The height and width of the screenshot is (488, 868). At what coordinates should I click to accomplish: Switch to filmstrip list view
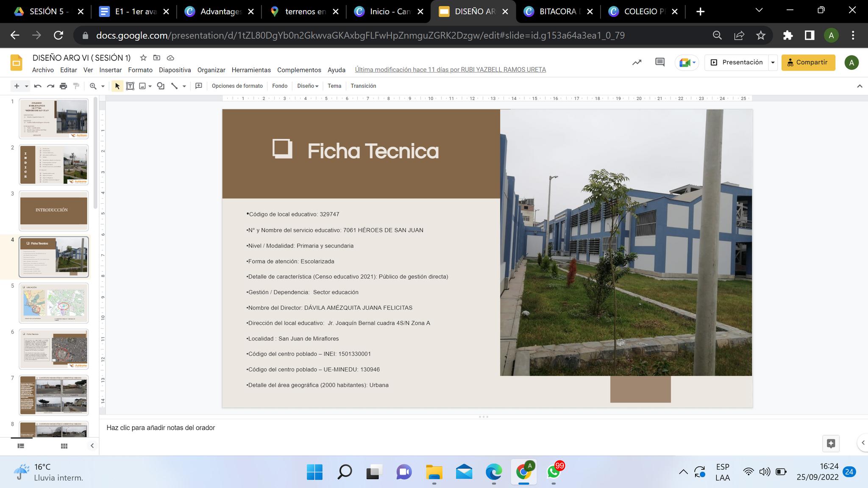21,446
